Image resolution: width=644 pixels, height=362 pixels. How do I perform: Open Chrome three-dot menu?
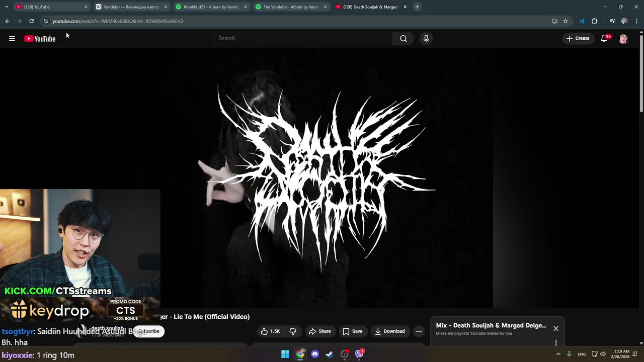[637, 21]
